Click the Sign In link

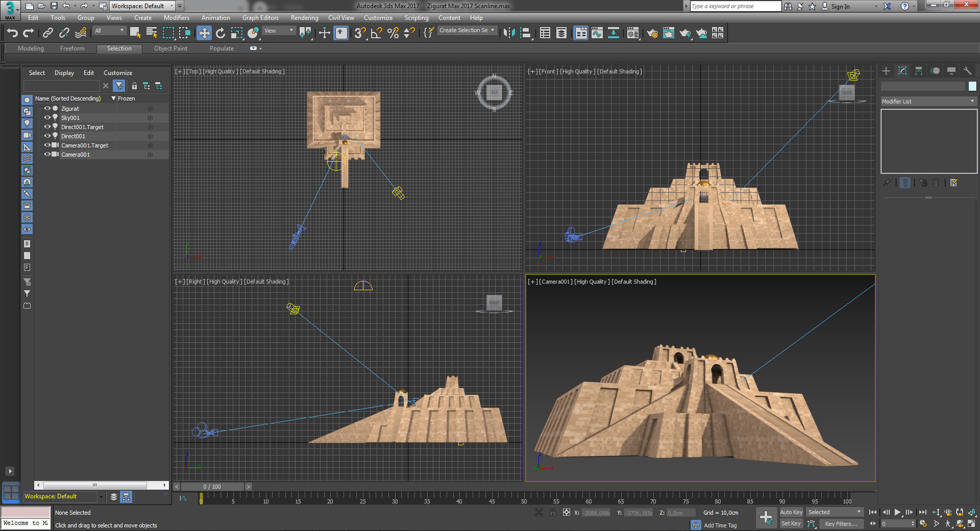coord(840,6)
